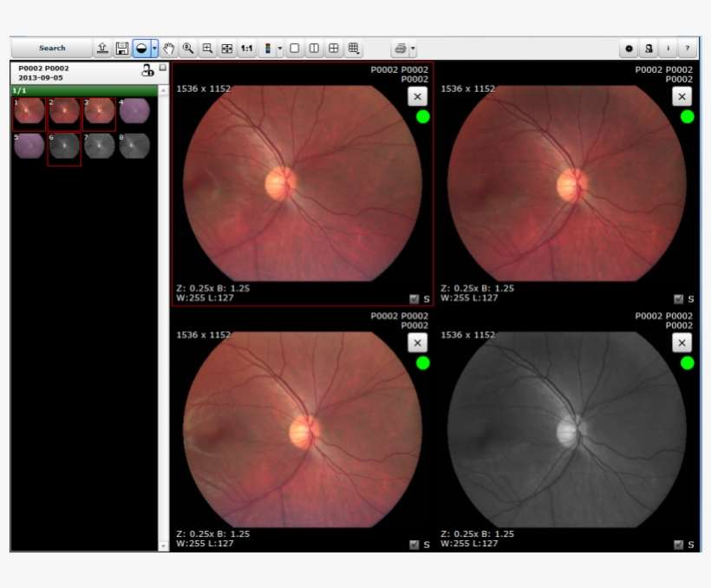Open the help question mark button
Screen dimensions: 711x588
[x=687, y=49]
